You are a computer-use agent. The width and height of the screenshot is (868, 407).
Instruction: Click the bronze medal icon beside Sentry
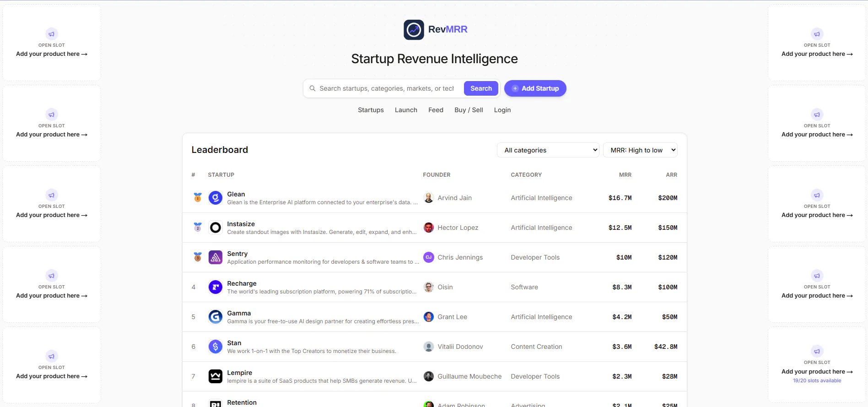tap(198, 257)
